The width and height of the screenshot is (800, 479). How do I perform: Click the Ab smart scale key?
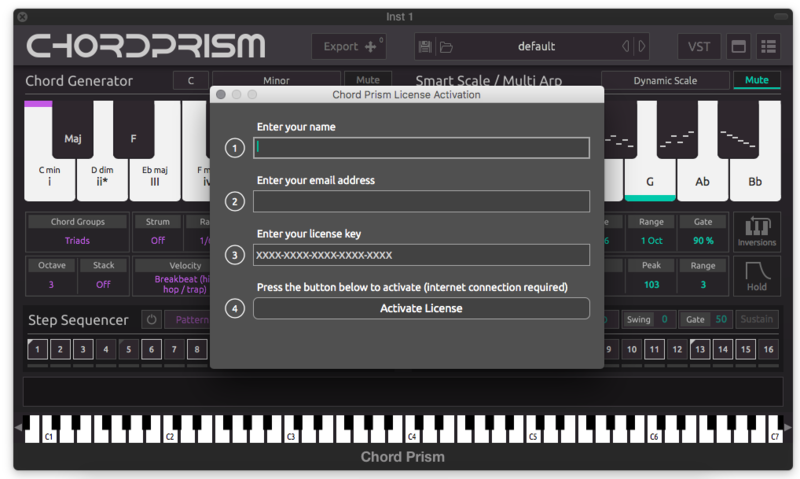coord(703,181)
